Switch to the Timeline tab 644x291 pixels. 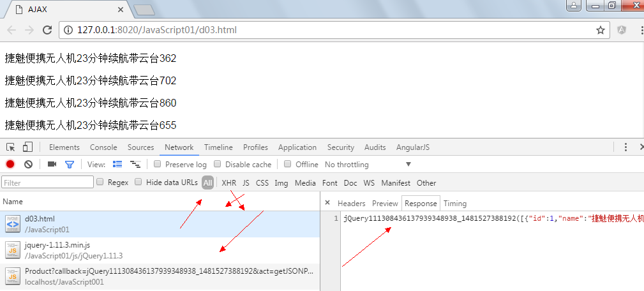[x=218, y=147]
